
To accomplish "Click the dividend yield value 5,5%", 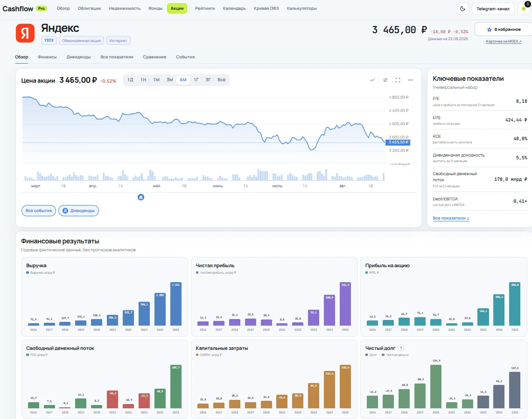I will [521, 158].
